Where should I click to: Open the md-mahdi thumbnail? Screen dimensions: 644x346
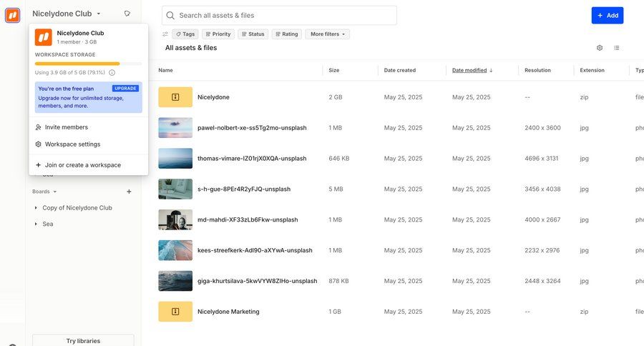tap(175, 219)
